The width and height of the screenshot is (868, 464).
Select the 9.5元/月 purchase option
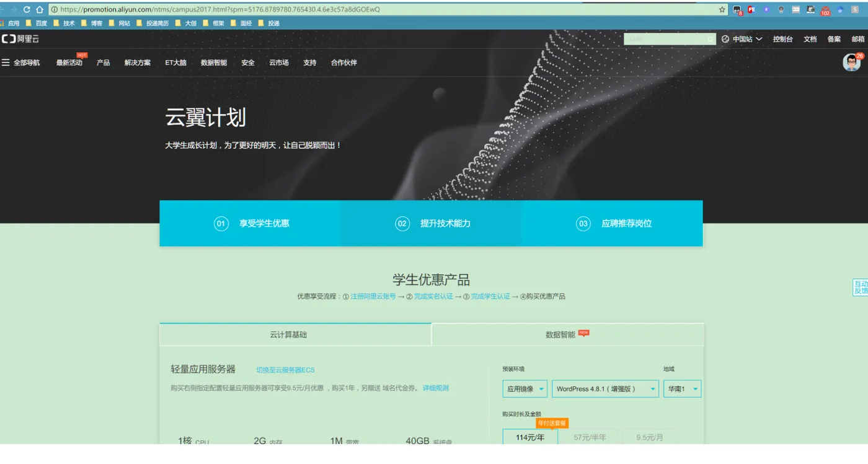(x=650, y=437)
